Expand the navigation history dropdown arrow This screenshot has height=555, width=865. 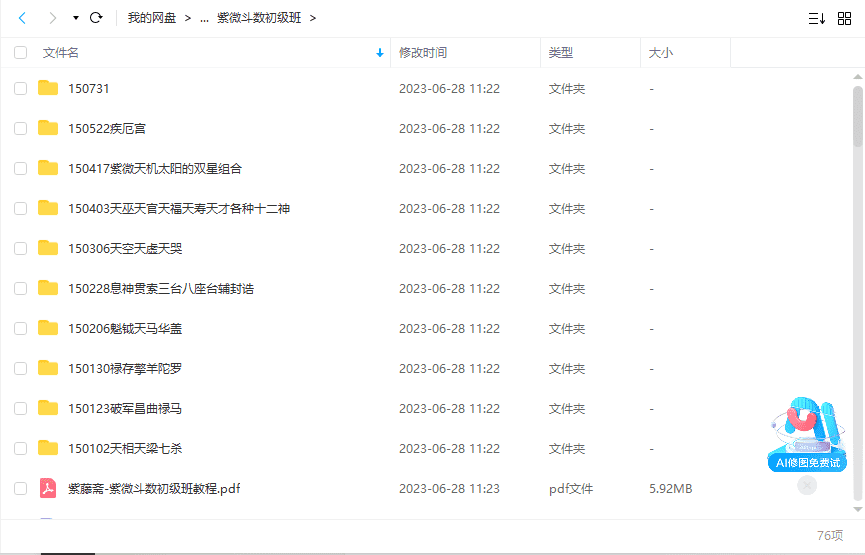pos(76,18)
